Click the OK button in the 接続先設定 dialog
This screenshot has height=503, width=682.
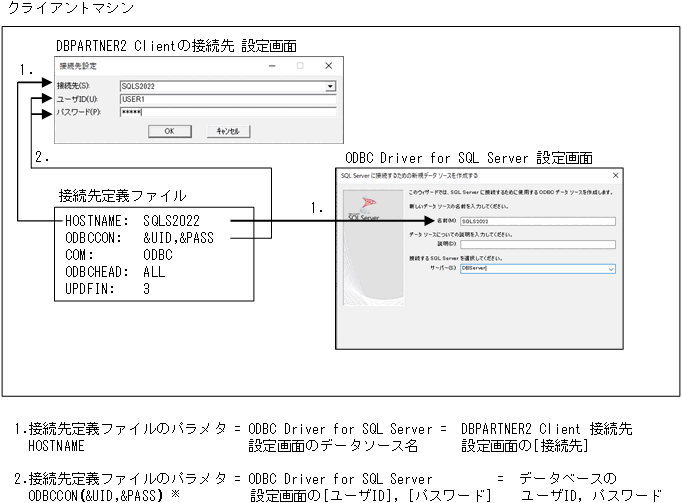click(x=170, y=131)
